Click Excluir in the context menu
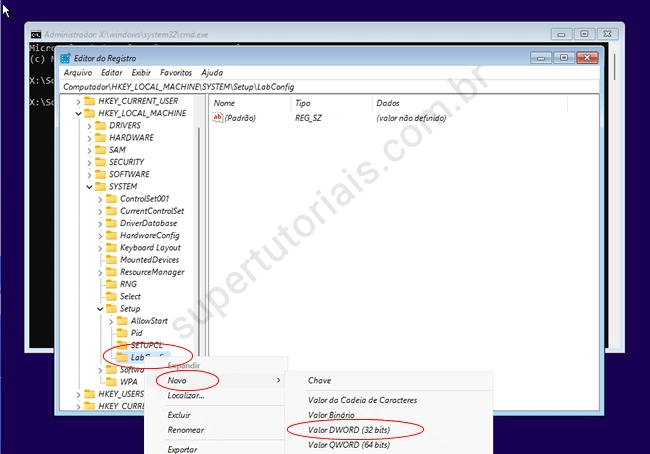650x454 pixels. coord(179,415)
